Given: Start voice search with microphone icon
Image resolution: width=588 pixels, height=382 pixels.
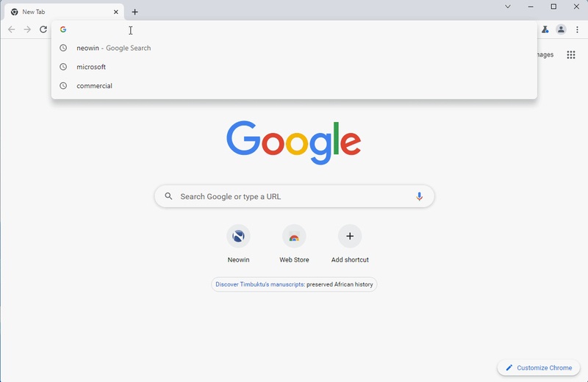Looking at the screenshot, I should pos(419,196).
